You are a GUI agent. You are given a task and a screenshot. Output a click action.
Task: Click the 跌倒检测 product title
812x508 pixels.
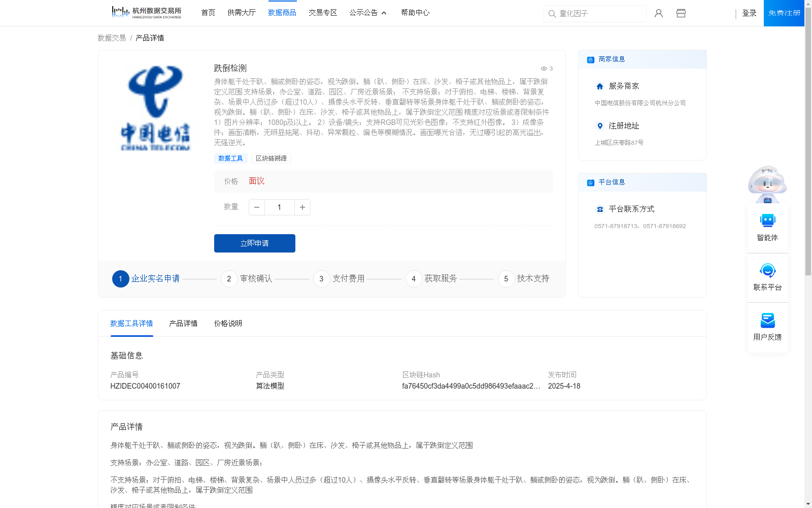(230, 68)
